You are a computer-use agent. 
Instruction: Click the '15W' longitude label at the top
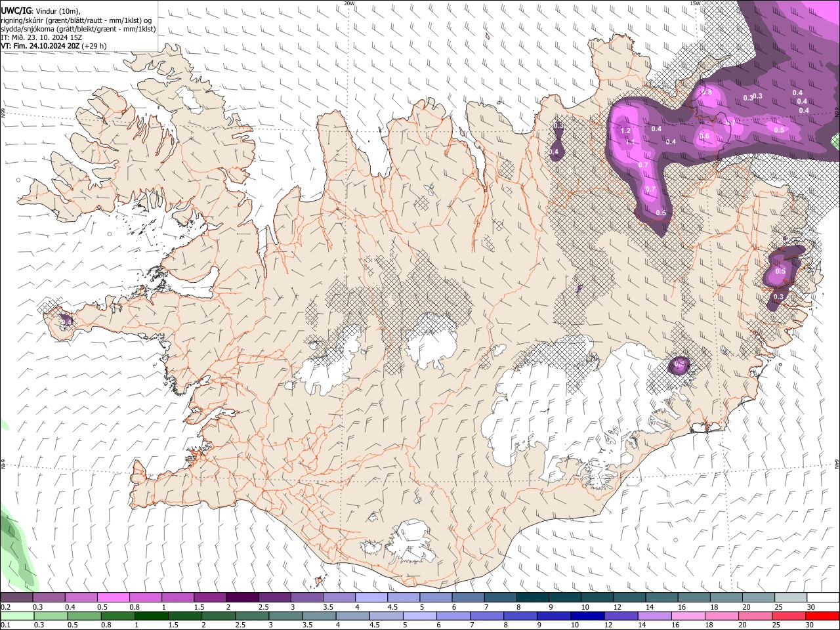click(695, 3)
